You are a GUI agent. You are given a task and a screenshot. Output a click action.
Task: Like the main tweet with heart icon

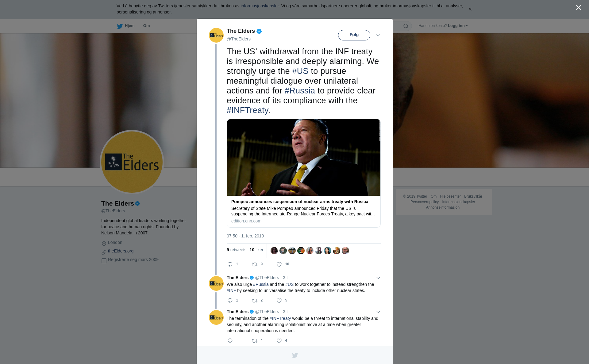click(x=279, y=264)
